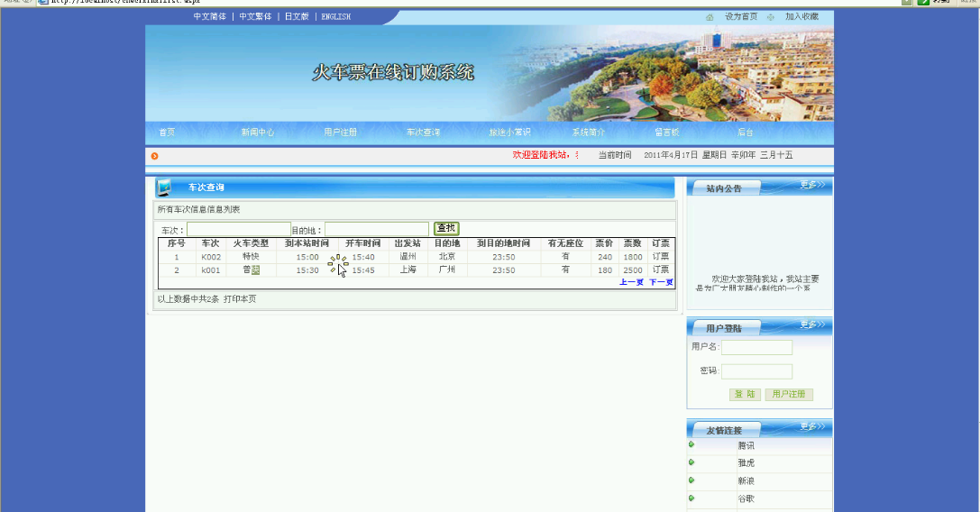Click 更多>> in 站内公告 panel
980x512 pixels.
point(812,185)
